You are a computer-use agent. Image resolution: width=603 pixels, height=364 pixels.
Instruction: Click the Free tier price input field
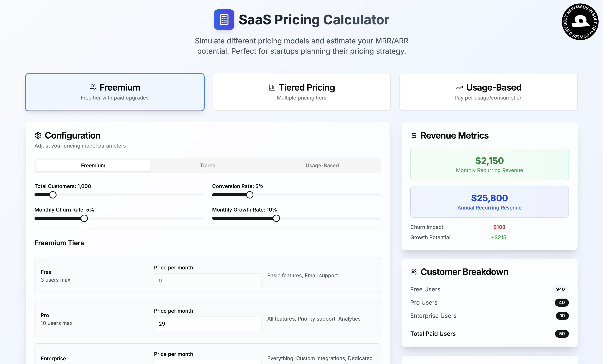208,280
